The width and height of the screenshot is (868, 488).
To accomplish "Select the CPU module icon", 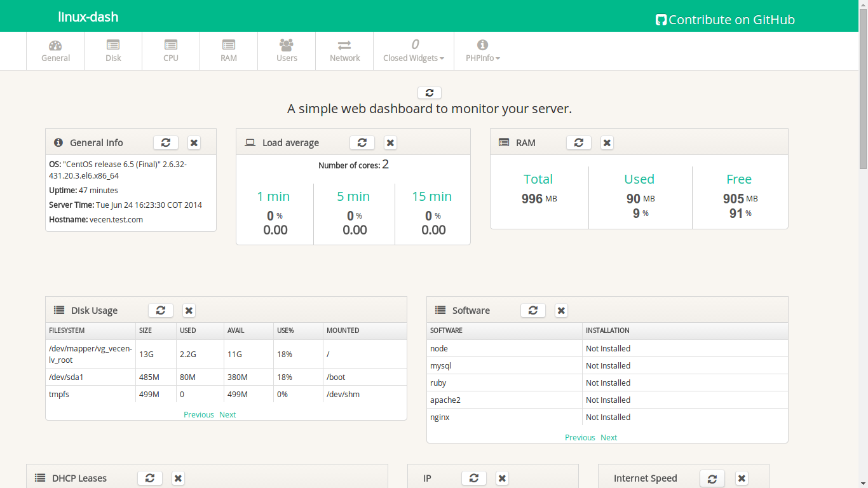I will tap(170, 50).
